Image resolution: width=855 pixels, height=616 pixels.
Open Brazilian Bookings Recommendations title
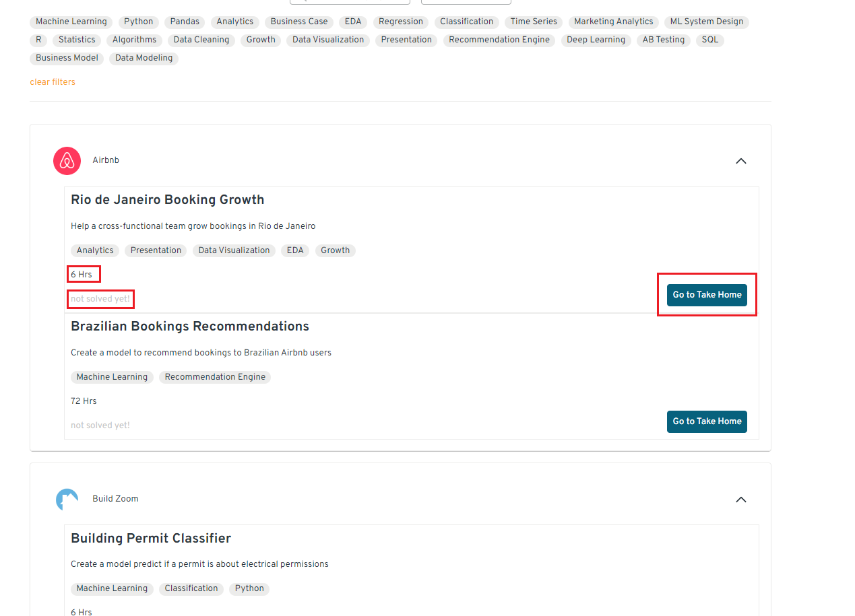[189, 327]
